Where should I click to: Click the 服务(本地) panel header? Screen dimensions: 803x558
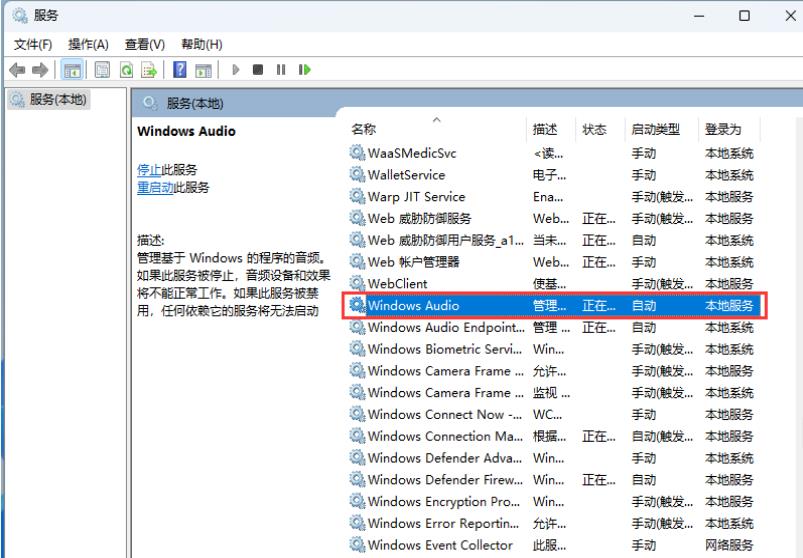click(x=195, y=104)
